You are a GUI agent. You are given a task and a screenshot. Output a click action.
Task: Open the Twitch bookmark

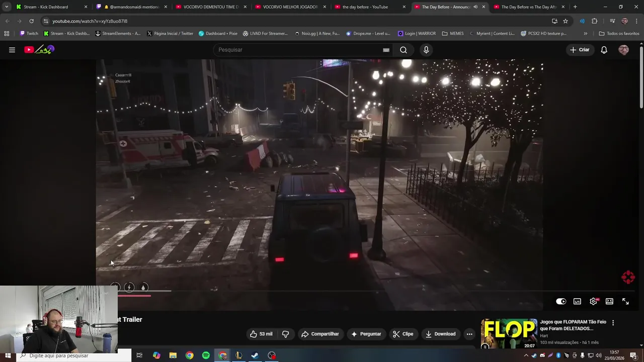pyautogui.click(x=29, y=34)
